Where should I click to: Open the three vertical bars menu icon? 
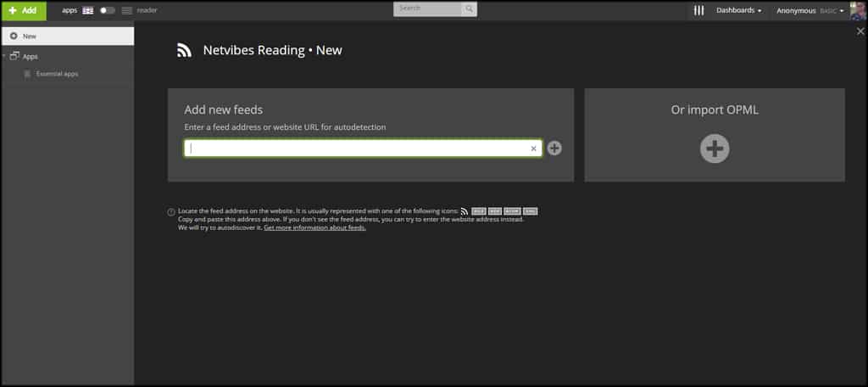pos(699,10)
